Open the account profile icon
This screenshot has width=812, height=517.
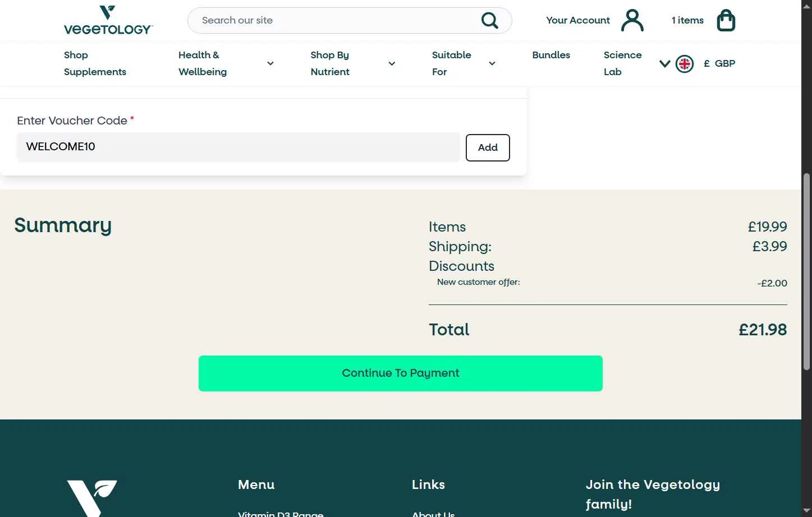click(632, 20)
